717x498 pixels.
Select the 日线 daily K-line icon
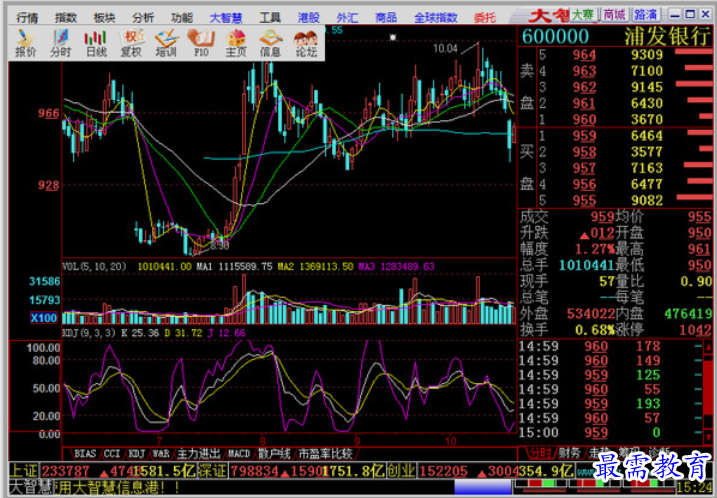coord(96,43)
